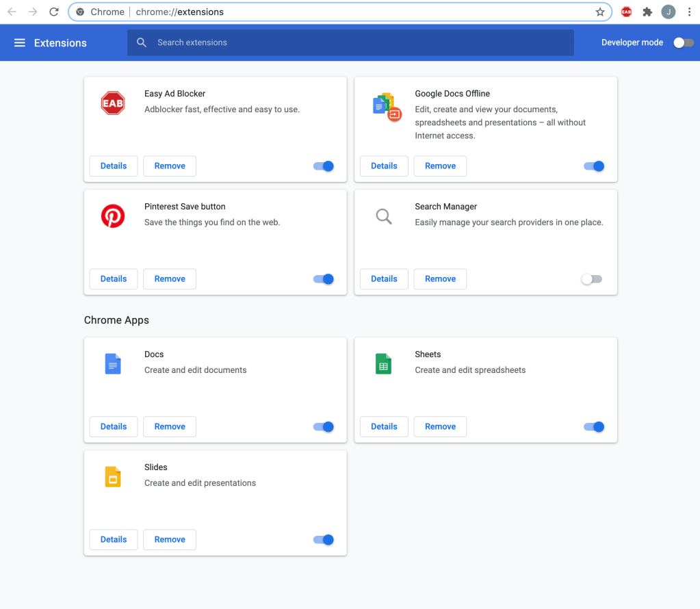Remove the Pinterest Save button extension
The height and width of the screenshot is (609, 700).
(170, 279)
